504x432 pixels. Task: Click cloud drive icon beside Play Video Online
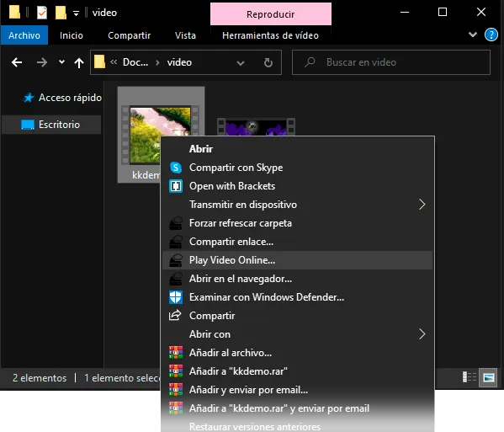pyautogui.click(x=176, y=260)
